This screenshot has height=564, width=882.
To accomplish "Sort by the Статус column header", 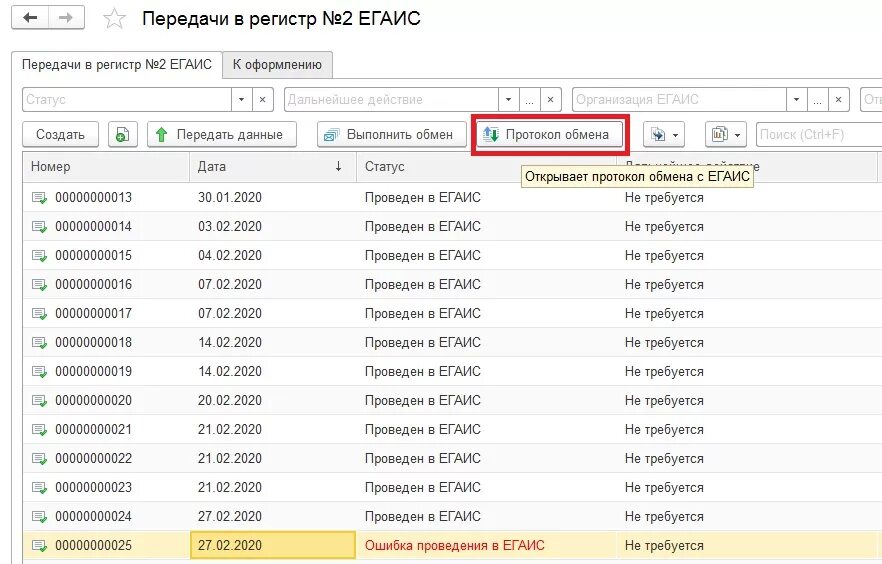I will click(487, 166).
